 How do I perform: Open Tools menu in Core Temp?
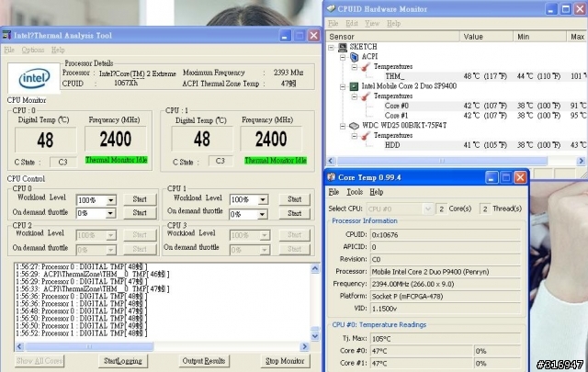point(355,192)
